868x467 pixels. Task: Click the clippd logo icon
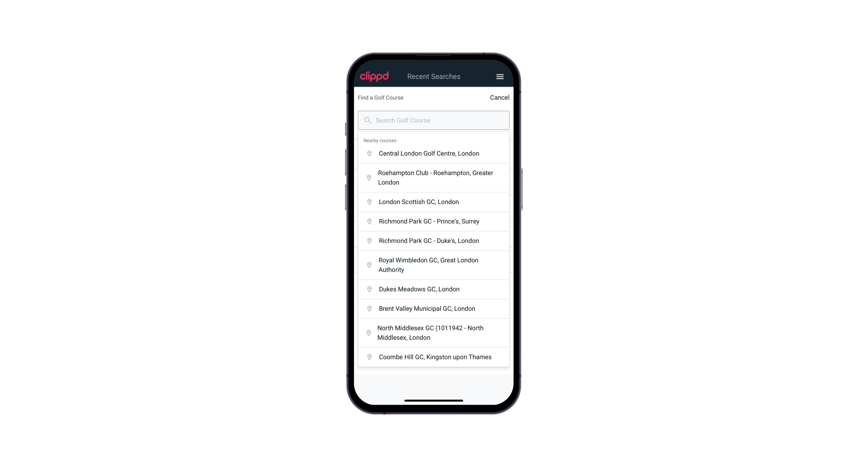pyautogui.click(x=374, y=76)
